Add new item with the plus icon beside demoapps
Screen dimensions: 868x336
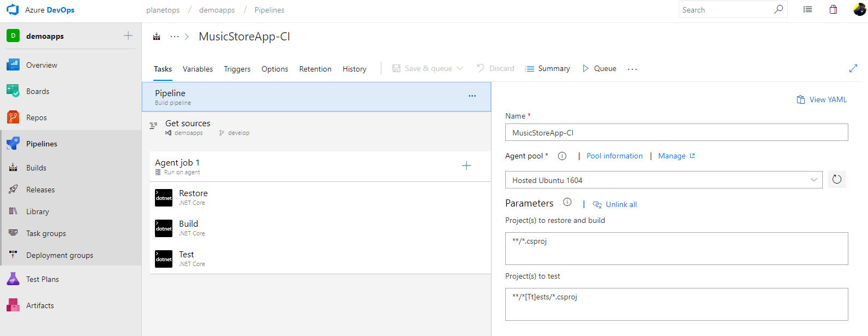click(x=128, y=36)
